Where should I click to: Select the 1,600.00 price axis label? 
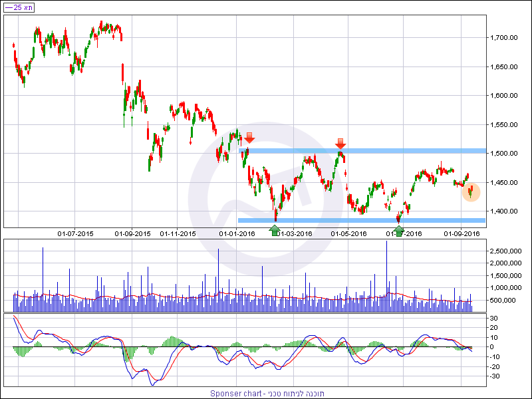[504, 96]
